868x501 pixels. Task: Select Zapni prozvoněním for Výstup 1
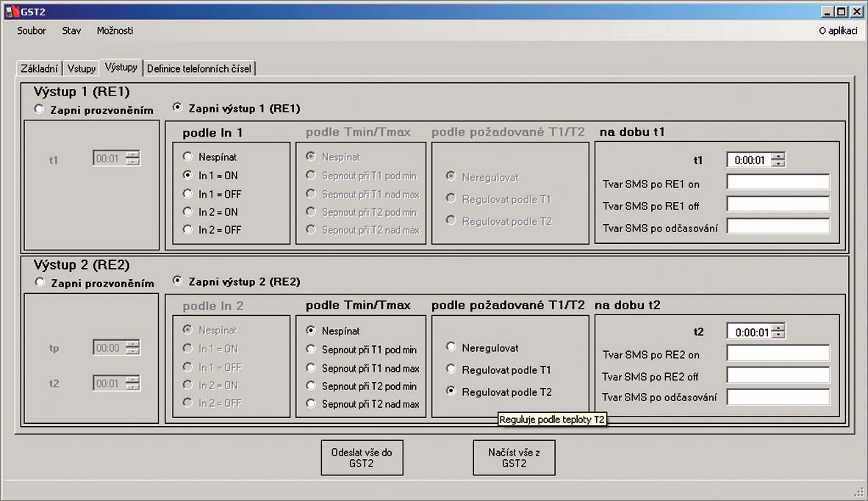(93, 109)
